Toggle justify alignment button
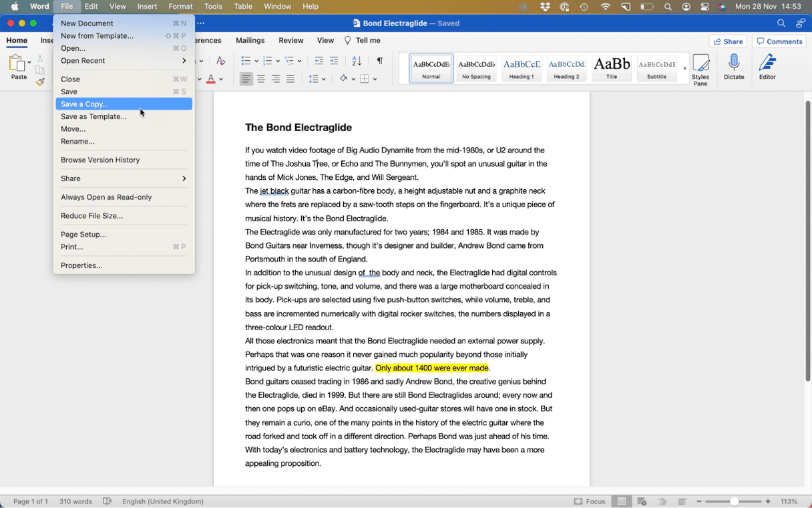The image size is (812, 508). tap(290, 79)
